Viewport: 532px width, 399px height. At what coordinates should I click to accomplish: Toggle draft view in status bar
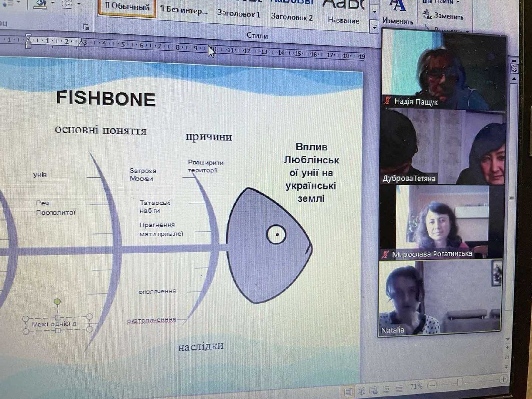tap(399, 389)
